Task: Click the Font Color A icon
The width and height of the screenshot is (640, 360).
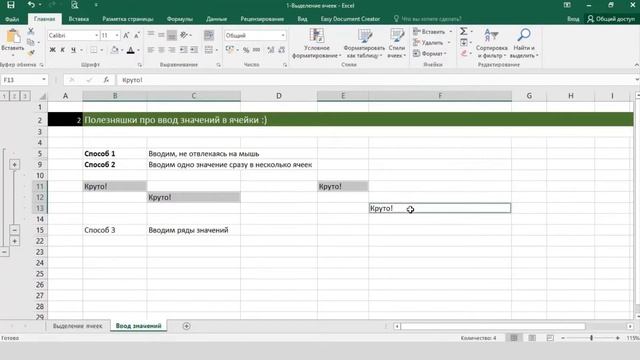Action: 131,50
